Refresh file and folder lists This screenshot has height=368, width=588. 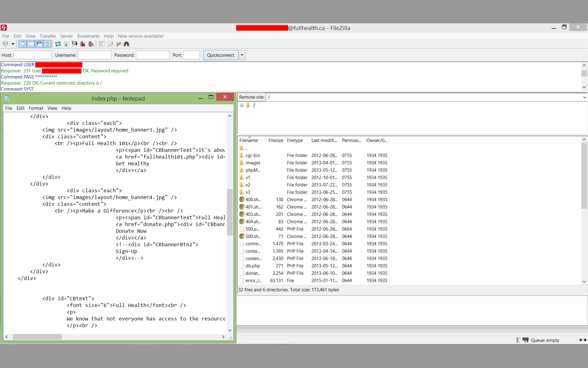[58, 44]
